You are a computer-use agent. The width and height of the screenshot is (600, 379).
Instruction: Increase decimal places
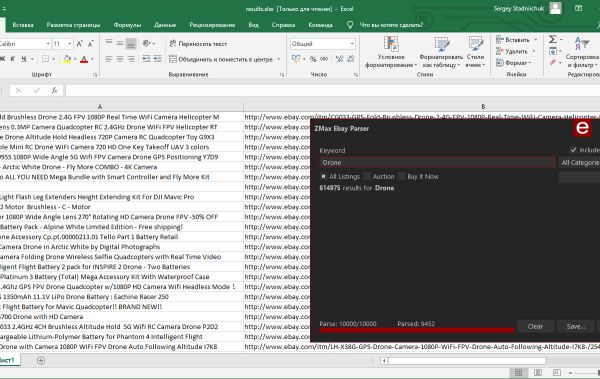[x=339, y=59]
